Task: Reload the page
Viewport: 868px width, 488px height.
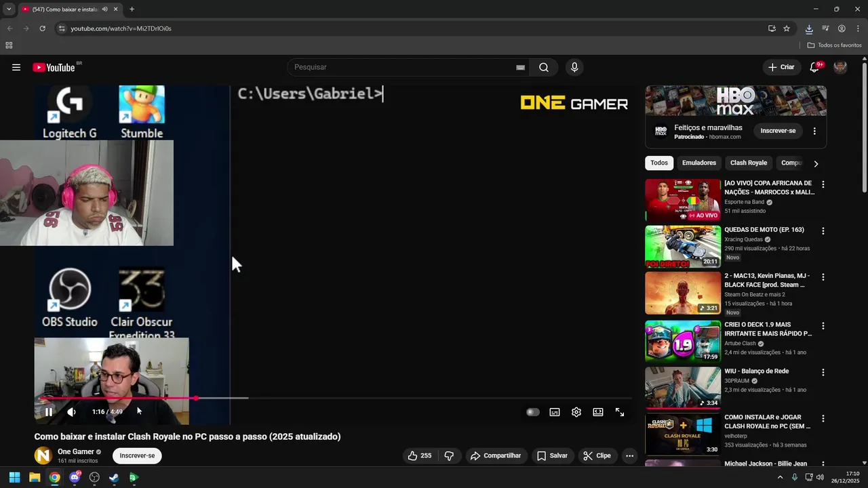Action: [x=42, y=28]
